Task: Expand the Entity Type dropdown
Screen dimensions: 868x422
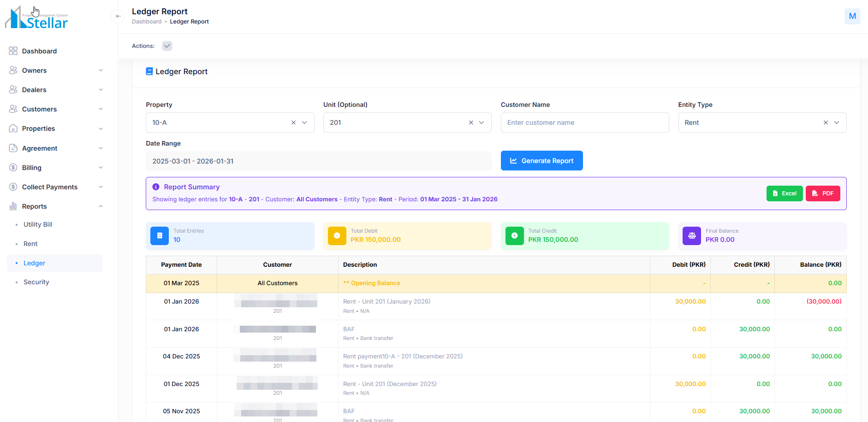Action: tap(837, 123)
